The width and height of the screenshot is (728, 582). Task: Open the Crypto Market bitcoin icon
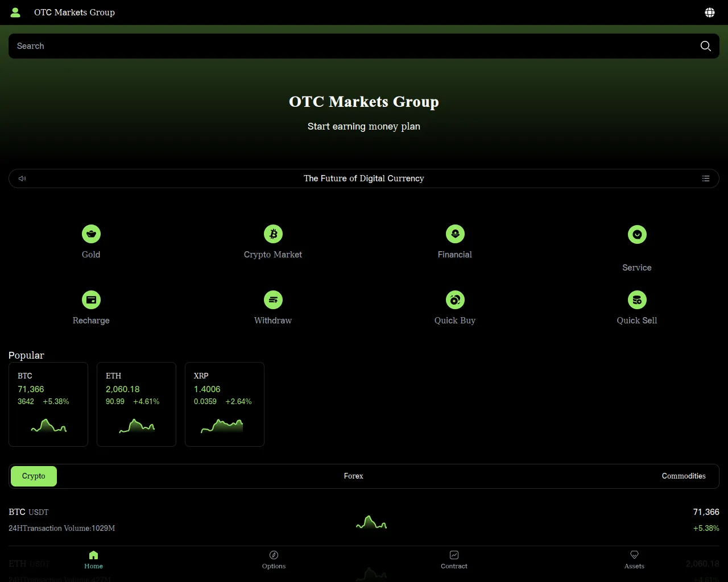[273, 234]
